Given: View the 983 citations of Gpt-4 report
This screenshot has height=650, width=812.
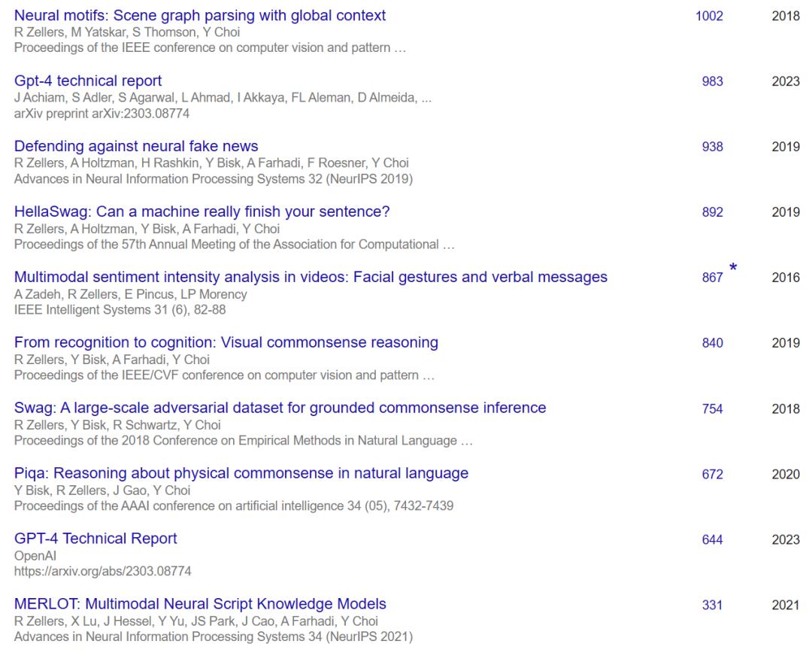Looking at the screenshot, I should pyautogui.click(x=713, y=81).
